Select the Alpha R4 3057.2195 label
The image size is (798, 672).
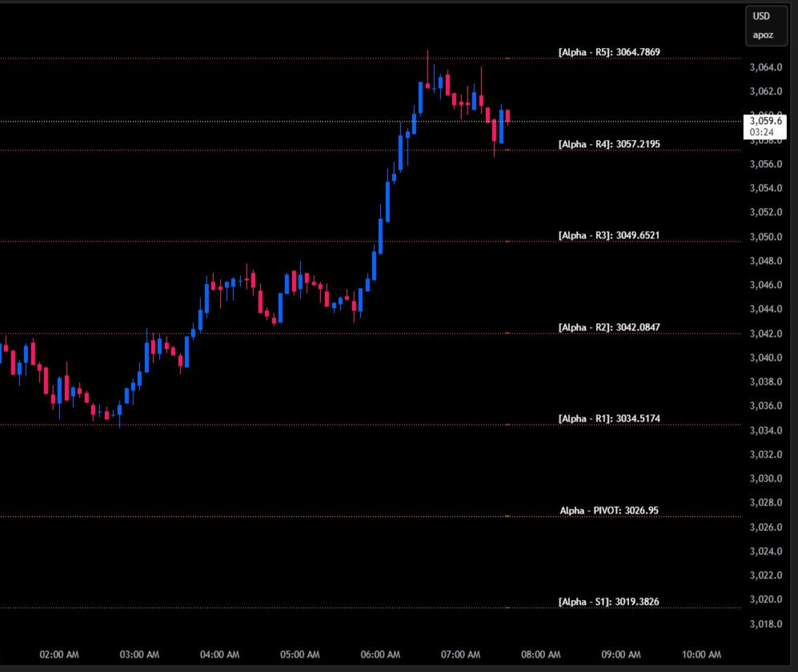[609, 144]
